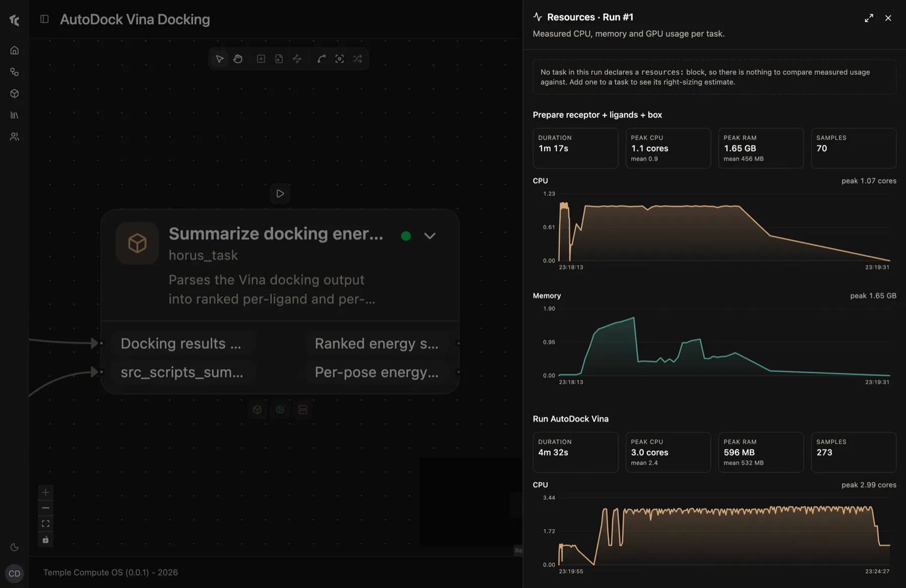The height and width of the screenshot is (588, 906).
Task: Click the Duration 4m 32s card
Action: (x=575, y=452)
